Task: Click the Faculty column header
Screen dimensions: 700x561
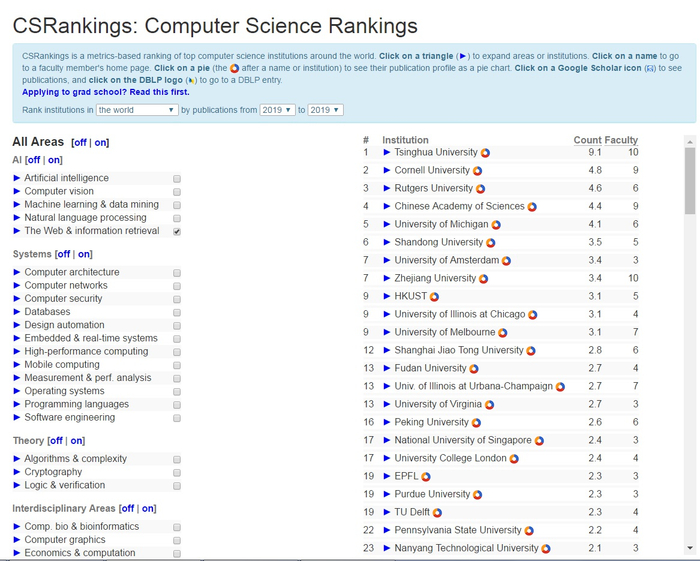Action: [x=621, y=140]
